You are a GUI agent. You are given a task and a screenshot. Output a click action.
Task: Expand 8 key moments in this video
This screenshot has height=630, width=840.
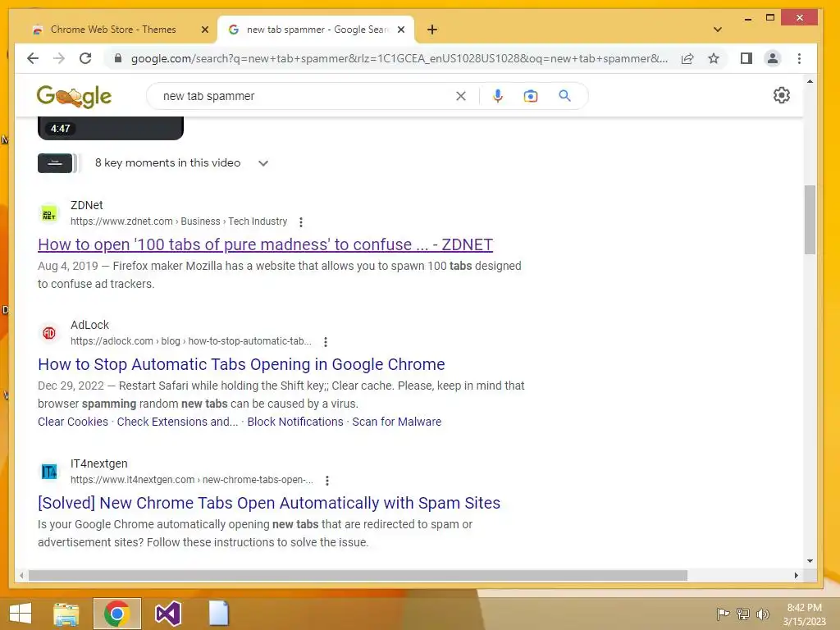[x=263, y=163]
